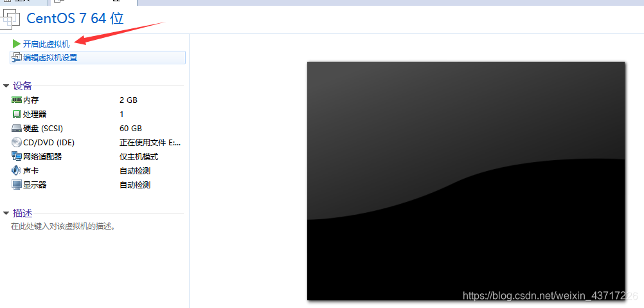The height and width of the screenshot is (308, 644).
Task: Select the 内存 device row label
Action: click(x=31, y=100)
